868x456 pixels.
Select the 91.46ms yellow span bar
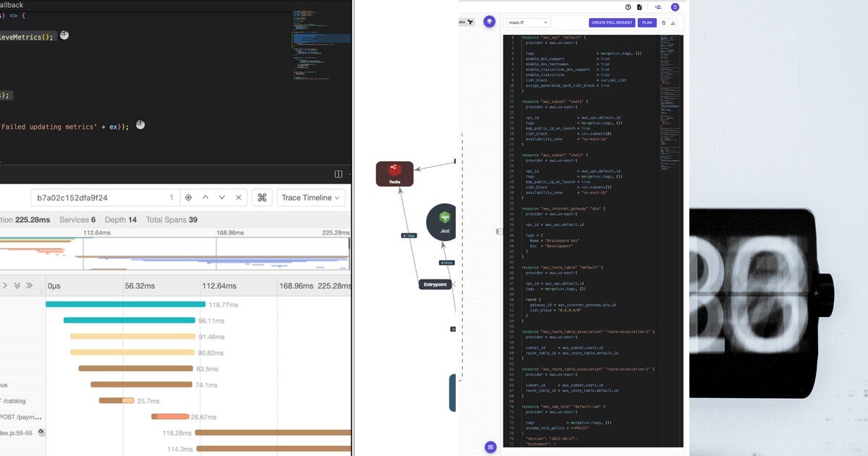pyautogui.click(x=133, y=337)
